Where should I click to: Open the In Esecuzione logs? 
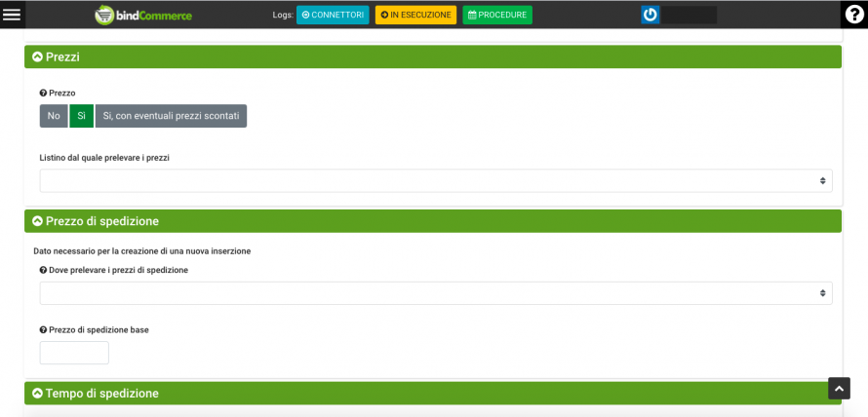coord(415,15)
